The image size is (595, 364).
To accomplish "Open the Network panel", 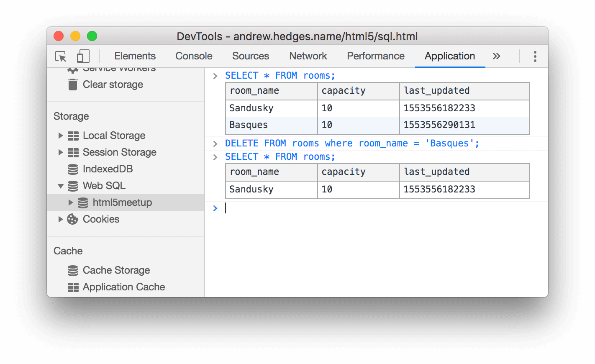I will click(x=308, y=56).
